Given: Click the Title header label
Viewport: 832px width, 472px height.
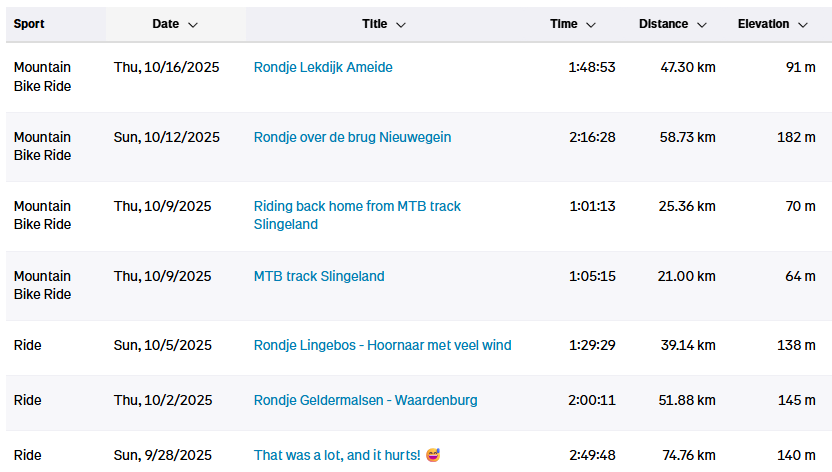Looking at the screenshot, I should [375, 24].
